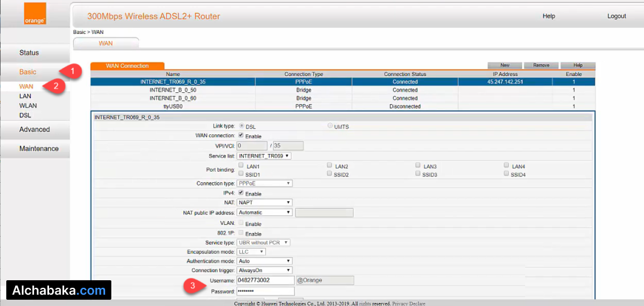Open the Privacy Declare link
Viewport: 644px width, 306px height.
pos(409,303)
